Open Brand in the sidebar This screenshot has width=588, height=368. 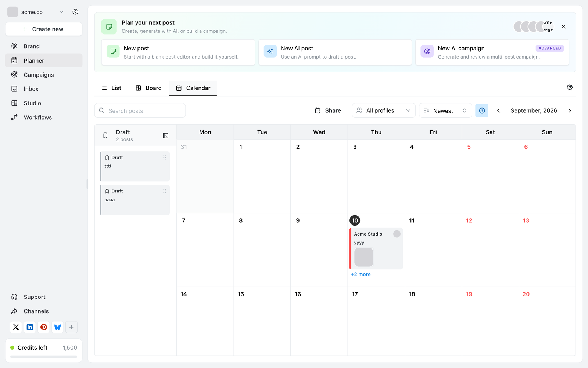coord(44,46)
